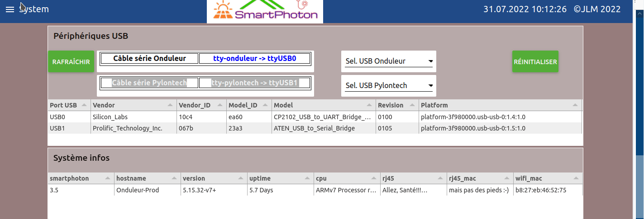
Task: Expand Sel. USB Pylontech dropdown
Action: tap(389, 86)
